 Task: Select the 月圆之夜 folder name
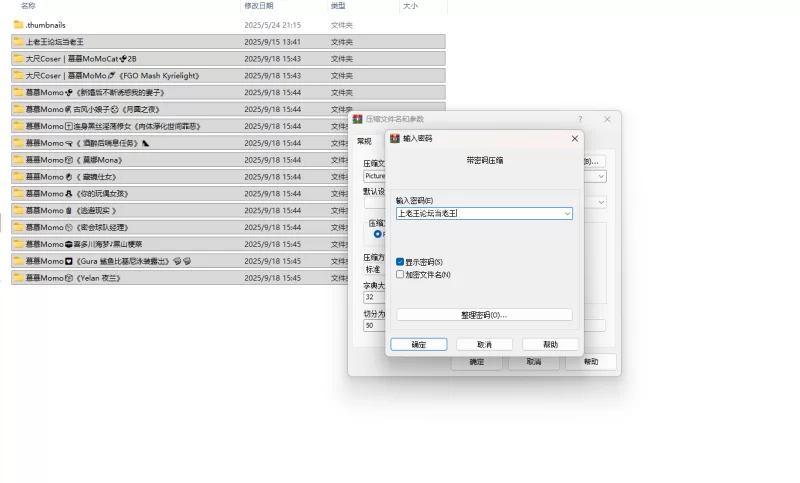point(93,109)
